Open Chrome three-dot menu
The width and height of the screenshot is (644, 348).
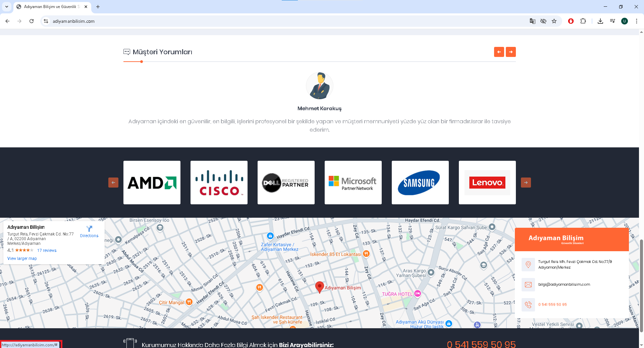(637, 21)
